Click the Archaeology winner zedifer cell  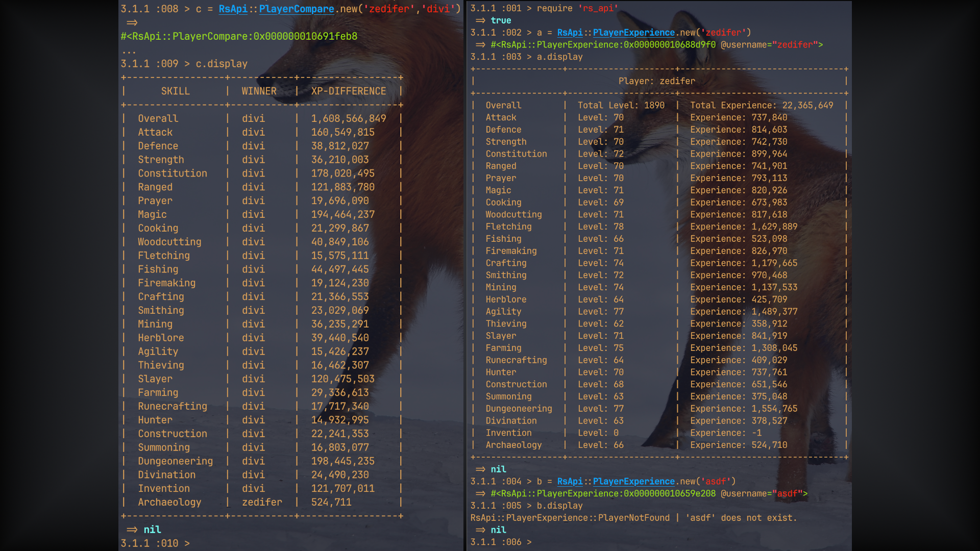coord(262,503)
